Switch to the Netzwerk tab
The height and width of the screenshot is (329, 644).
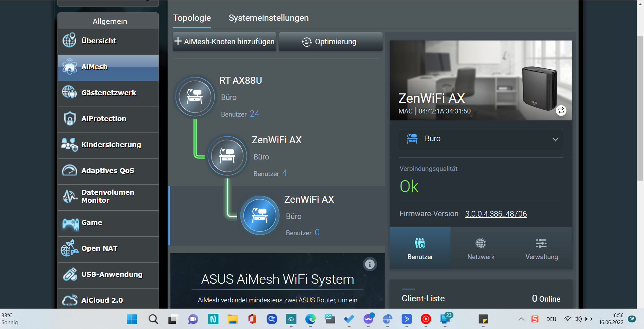click(481, 248)
